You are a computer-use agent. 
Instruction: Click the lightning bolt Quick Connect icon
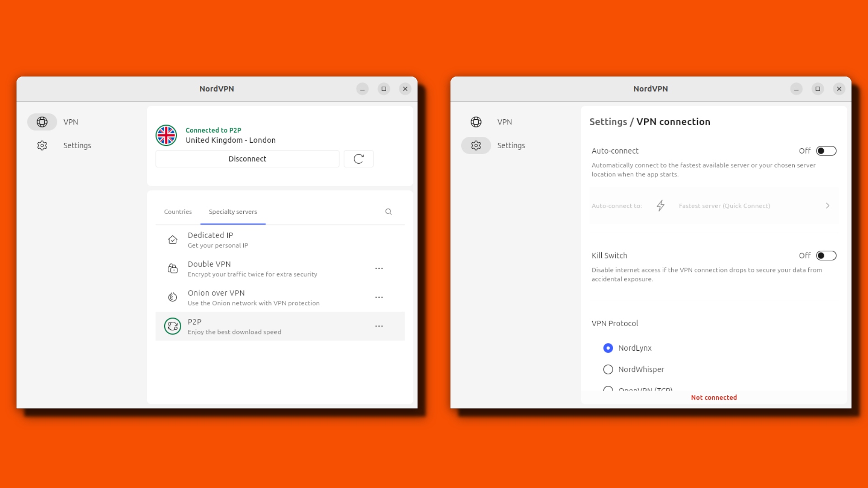coord(660,206)
